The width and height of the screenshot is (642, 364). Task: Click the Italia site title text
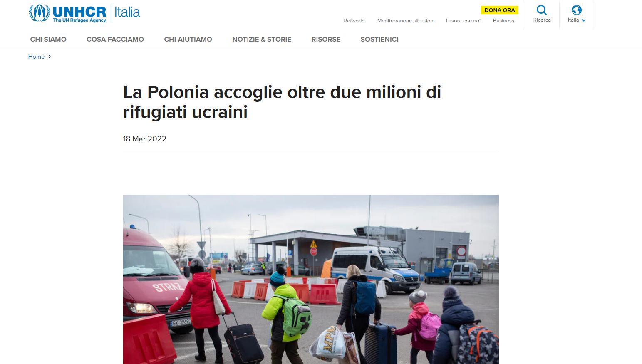pyautogui.click(x=127, y=12)
